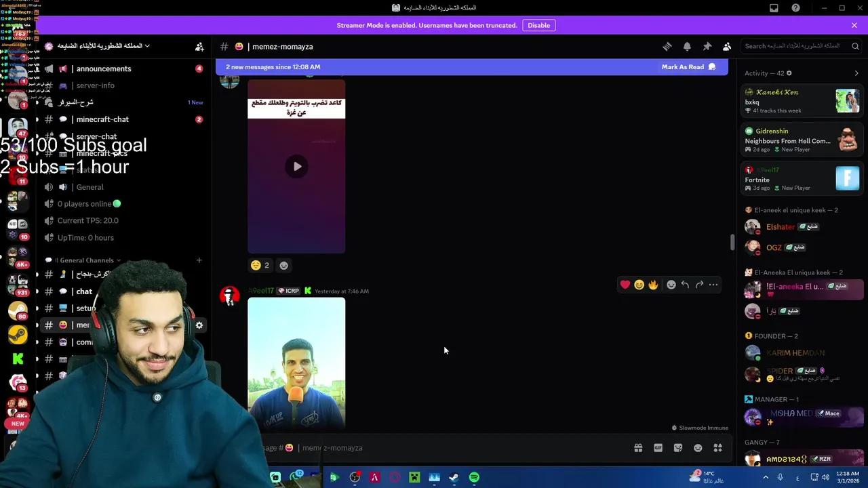
Task: Open Spotify from the taskbar
Action: (x=474, y=477)
